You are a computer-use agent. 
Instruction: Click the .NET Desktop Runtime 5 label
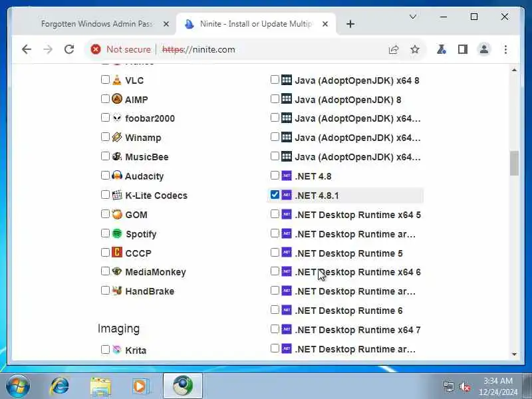click(348, 253)
